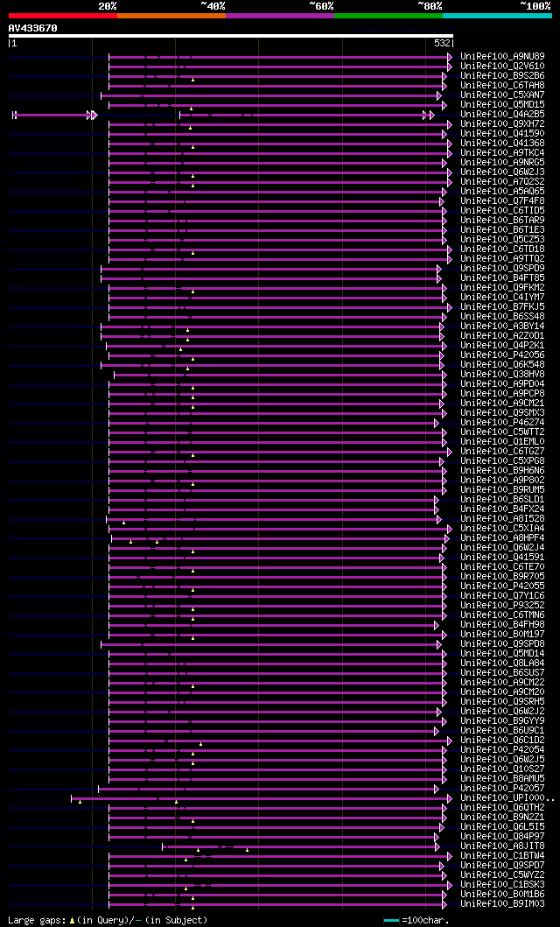Click the label UniRef100_P42057
The width and height of the screenshot is (560, 927).
tap(503, 788)
